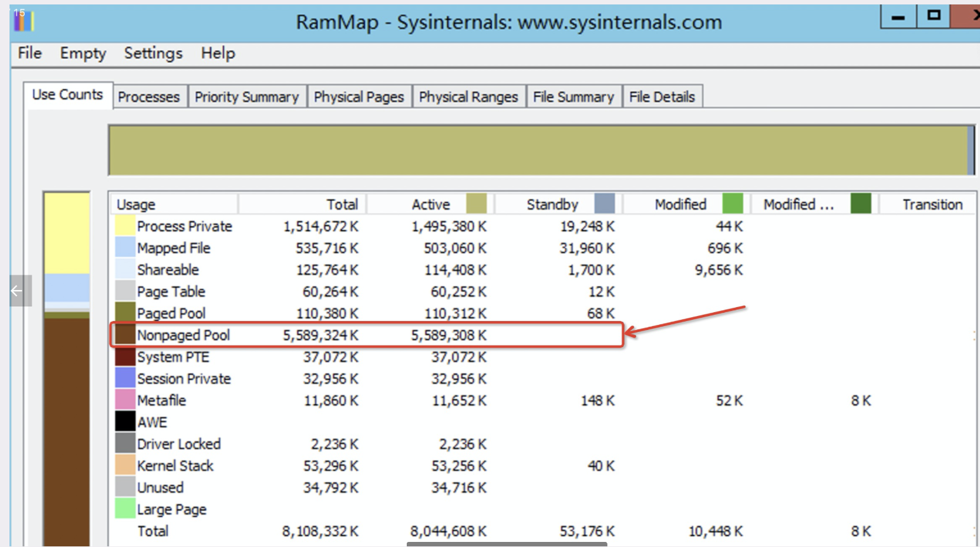This screenshot has width=980, height=547.
Task: Switch to the Physical Pages tab
Action: pos(359,97)
